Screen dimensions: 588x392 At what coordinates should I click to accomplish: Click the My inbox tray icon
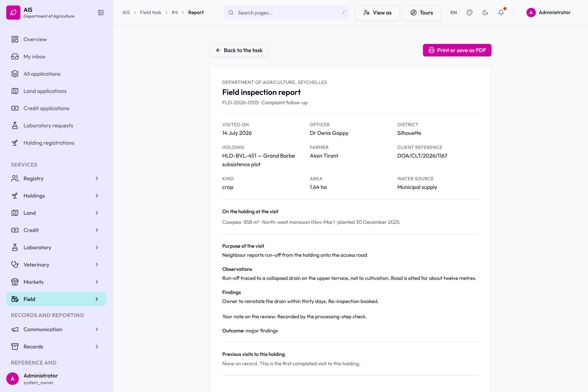pos(15,56)
